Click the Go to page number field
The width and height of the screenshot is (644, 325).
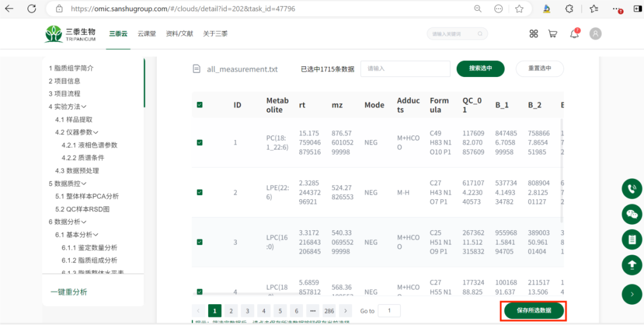[389, 311]
